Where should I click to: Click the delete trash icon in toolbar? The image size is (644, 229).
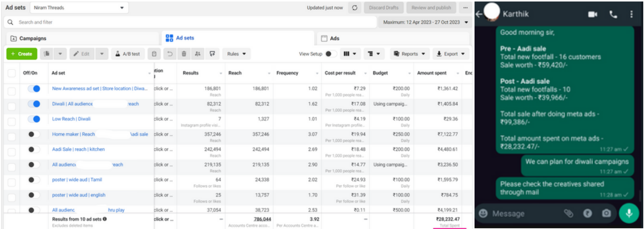pos(184,54)
